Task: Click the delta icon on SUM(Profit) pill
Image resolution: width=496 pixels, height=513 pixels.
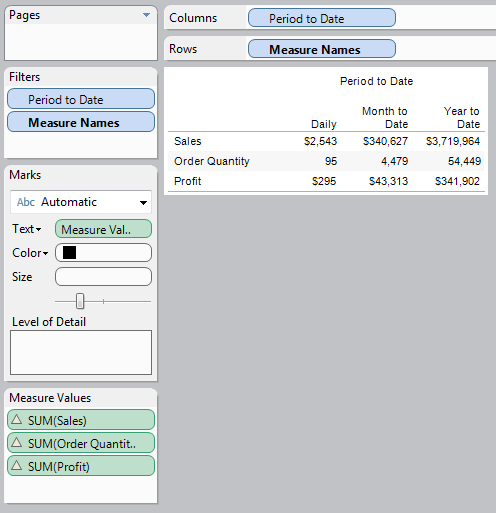Action: point(16,465)
